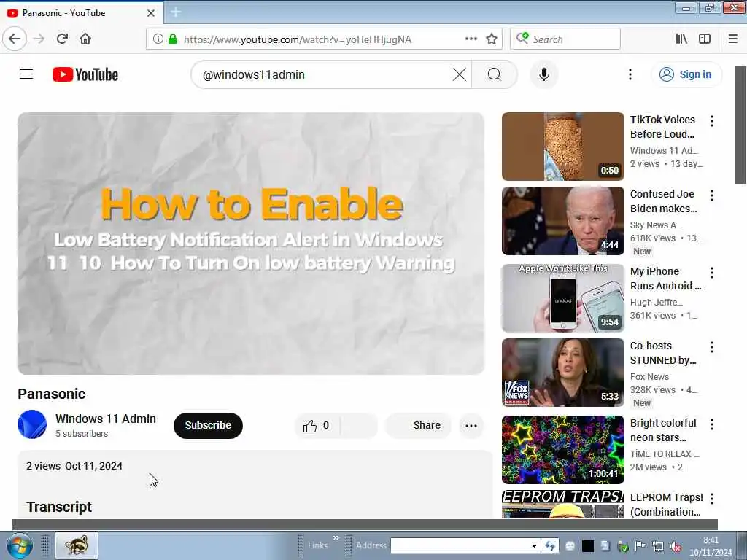
Task: Open options menu for TikTok Voices video
Action: pyautogui.click(x=712, y=121)
